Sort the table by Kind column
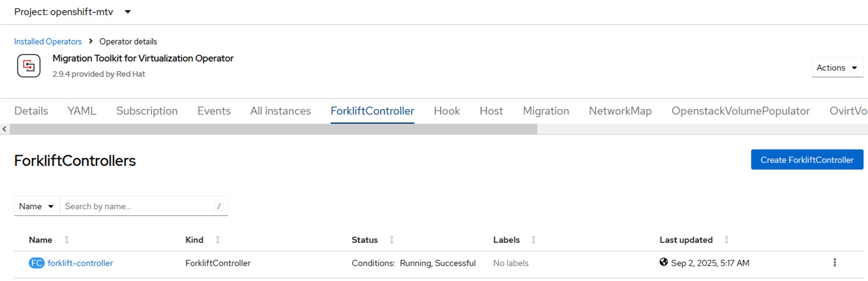The height and width of the screenshot is (281, 868). (217, 239)
